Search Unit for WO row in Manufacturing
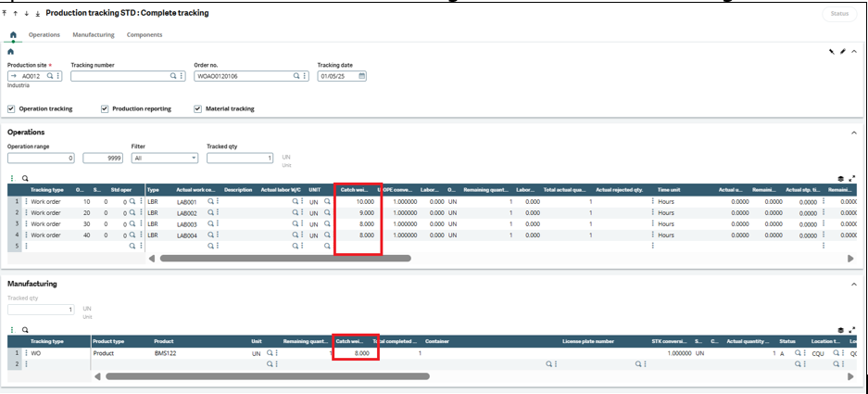This screenshot has height=394, width=868. coord(270,353)
